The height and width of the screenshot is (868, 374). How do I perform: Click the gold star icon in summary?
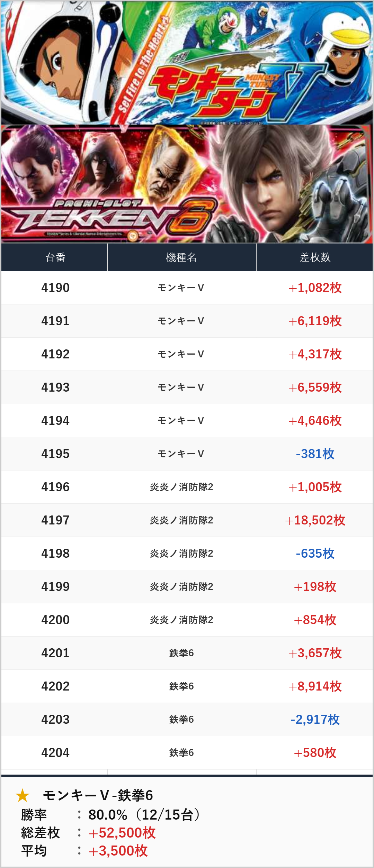pyautogui.click(x=23, y=795)
